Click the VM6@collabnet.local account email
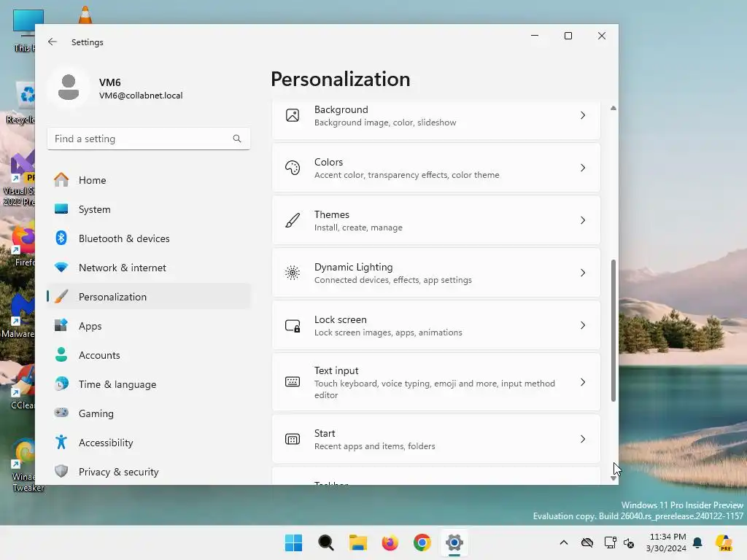The image size is (747, 560). pyautogui.click(x=141, y=96)
